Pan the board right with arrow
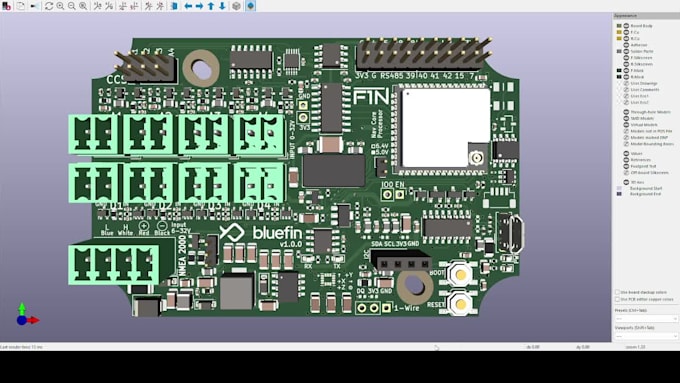This screenshot has height=383, width=680. pyautogui.click(x=199, y=6)
